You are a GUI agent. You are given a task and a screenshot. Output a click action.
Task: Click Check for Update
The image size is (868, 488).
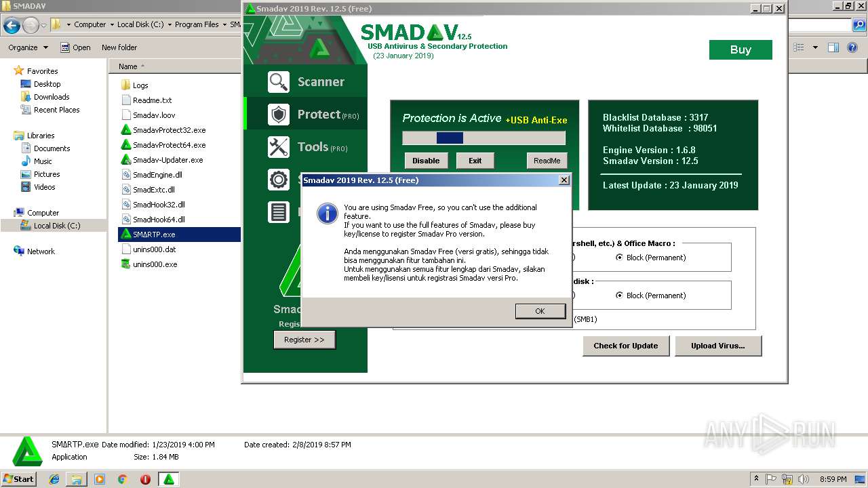point(626,346)
